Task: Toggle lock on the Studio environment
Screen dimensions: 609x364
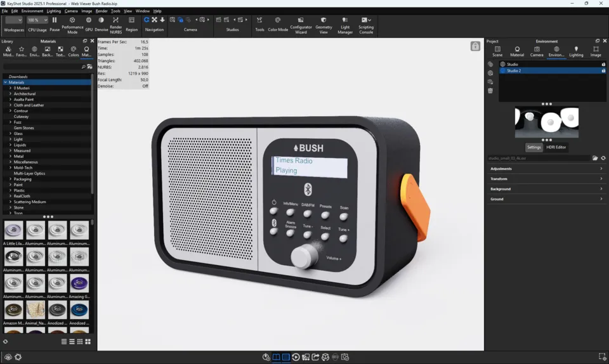Action: tap(603, 65)
